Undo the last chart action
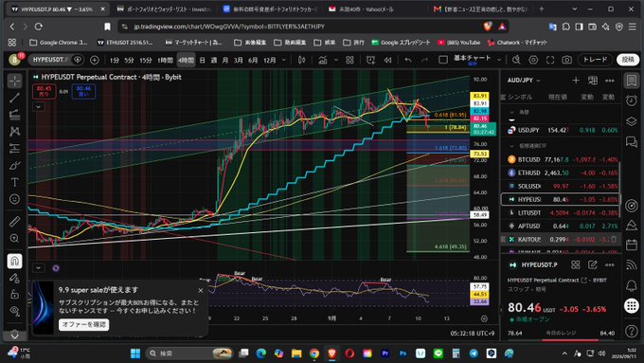 408,60
